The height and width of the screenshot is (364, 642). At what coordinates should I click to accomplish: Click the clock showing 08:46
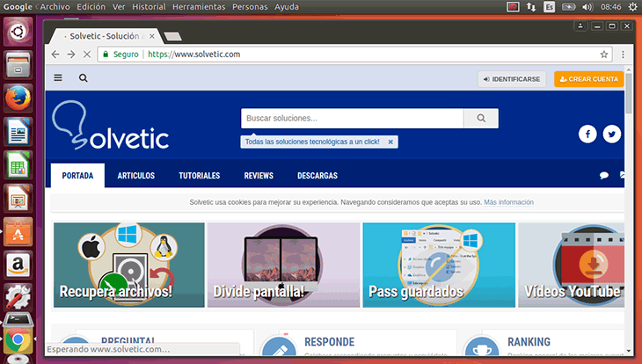click(610, 7)
